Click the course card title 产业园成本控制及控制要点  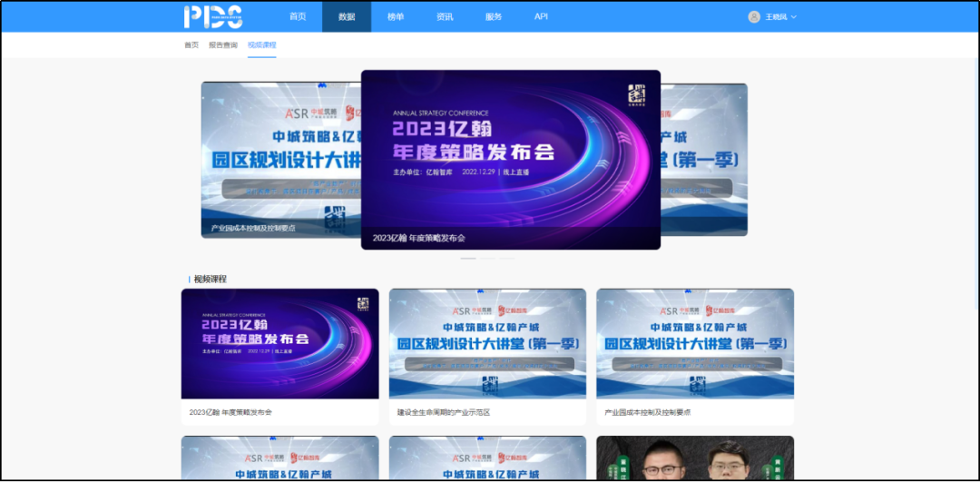[x=648, y=413]
